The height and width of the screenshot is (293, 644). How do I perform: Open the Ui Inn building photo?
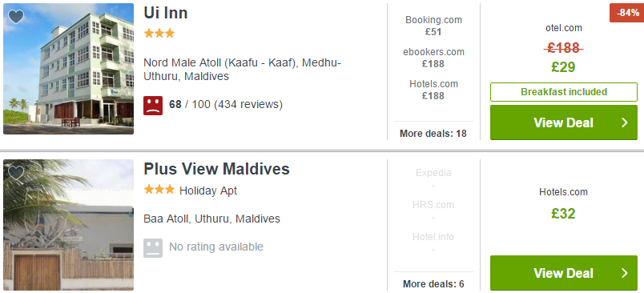tap(68, 69)
